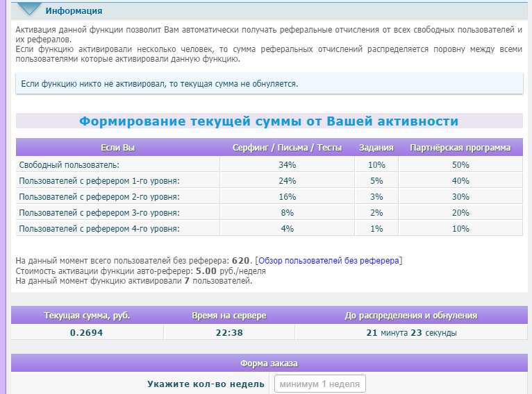Select the Серфинг / Письма / Тесты column header
This screenshot has height=394, width=532.
pos(287,148)
